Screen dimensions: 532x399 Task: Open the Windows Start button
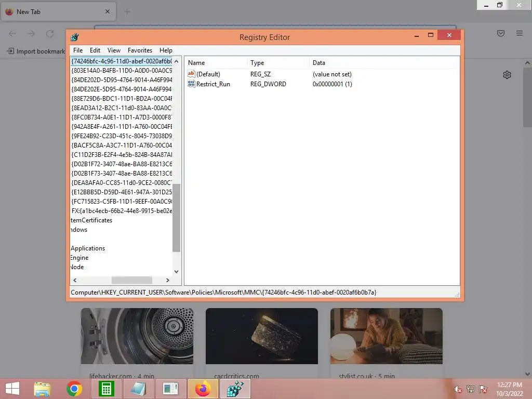(12, 389)
